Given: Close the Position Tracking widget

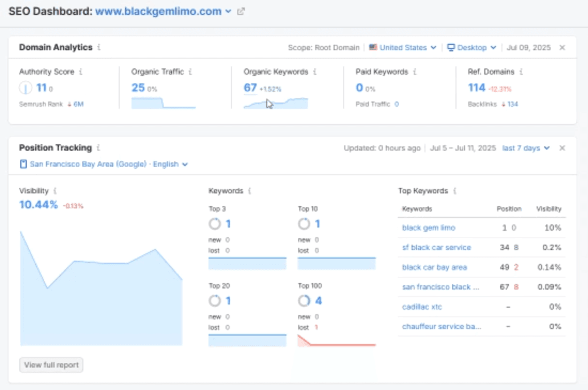Looking at the screenshot, I should pyautogui.click(x=562, y=148).
